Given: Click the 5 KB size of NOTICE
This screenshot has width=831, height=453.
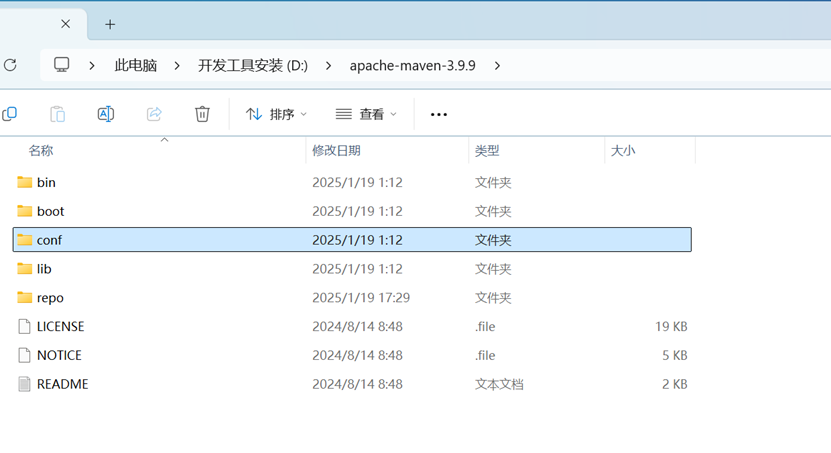Looking at the screenshot, I should click(x=675, y=355).
